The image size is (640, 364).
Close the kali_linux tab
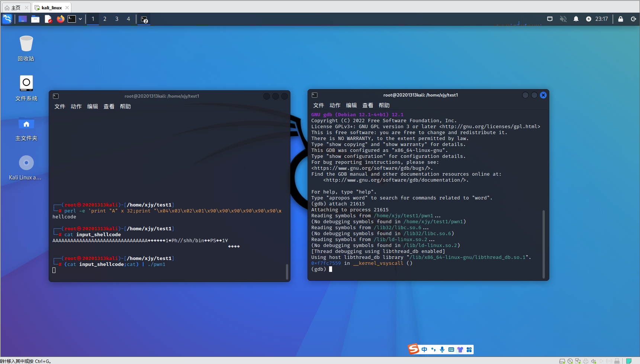pos(67,7)
